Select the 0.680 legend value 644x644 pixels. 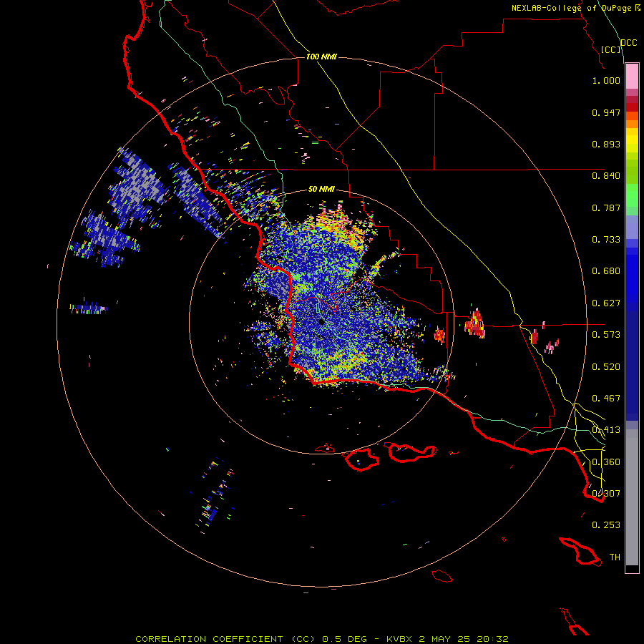pyautogui.click(x=606, y=271)
